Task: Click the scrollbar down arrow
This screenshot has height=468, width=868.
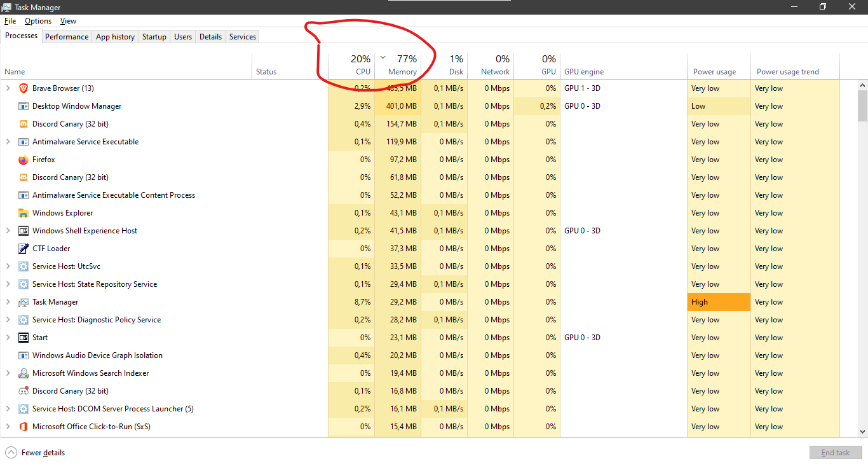Action: coord(862,432)
